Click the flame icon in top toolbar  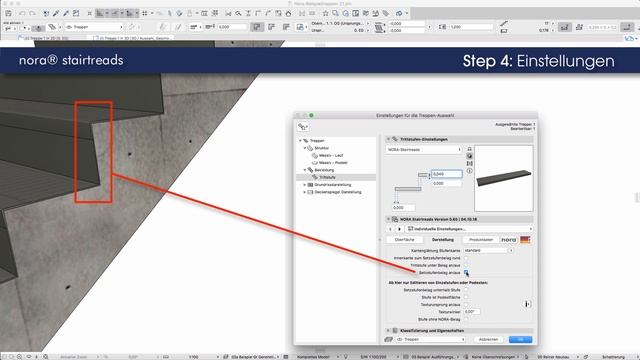[289, 13]
